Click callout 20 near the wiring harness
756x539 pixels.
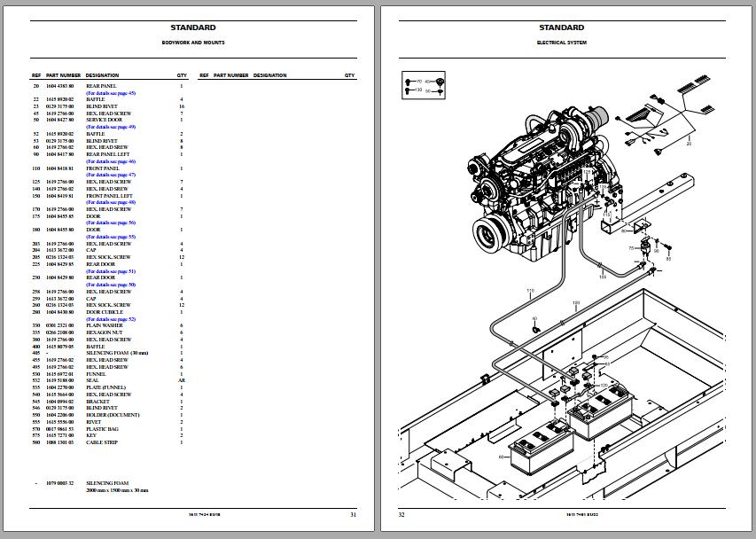tap(689, 144)
